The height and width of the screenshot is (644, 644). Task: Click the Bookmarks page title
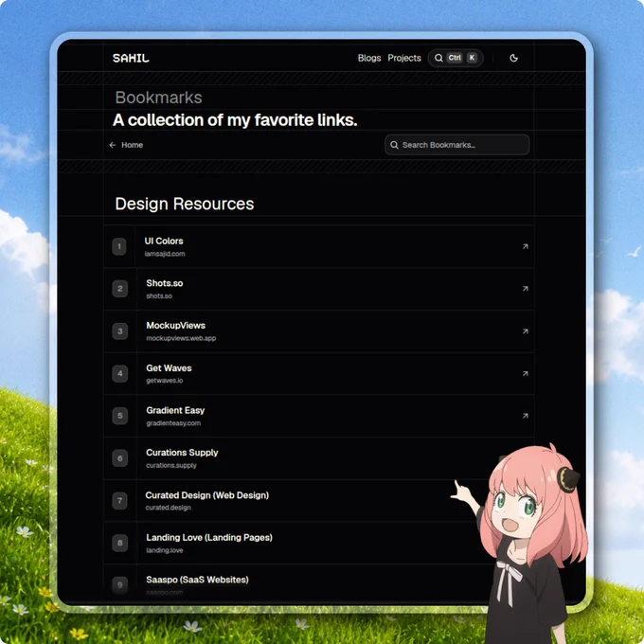click(x=158, y=98)
